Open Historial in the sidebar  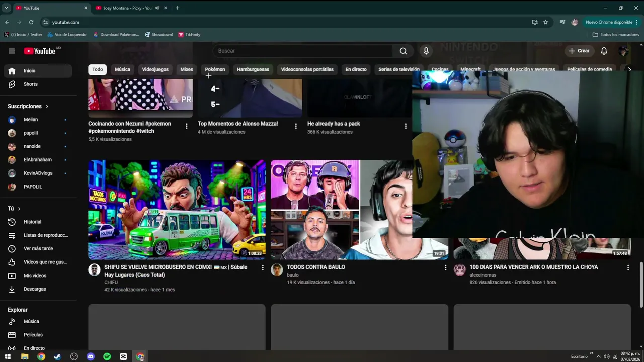click(x=38, y=222)
